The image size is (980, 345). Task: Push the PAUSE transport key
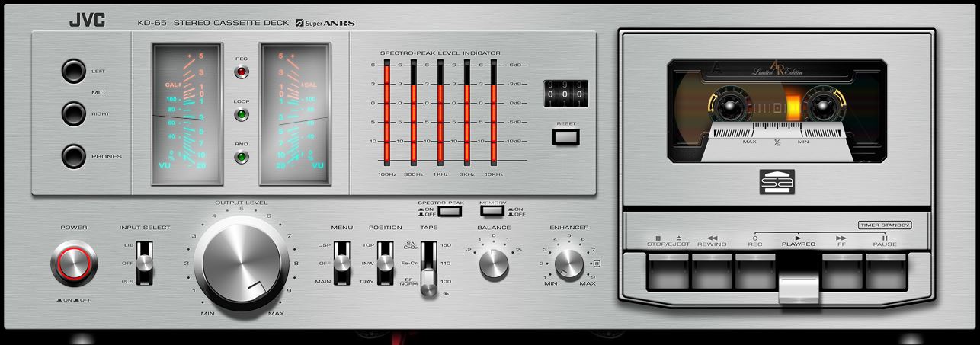tap(886, 272)
